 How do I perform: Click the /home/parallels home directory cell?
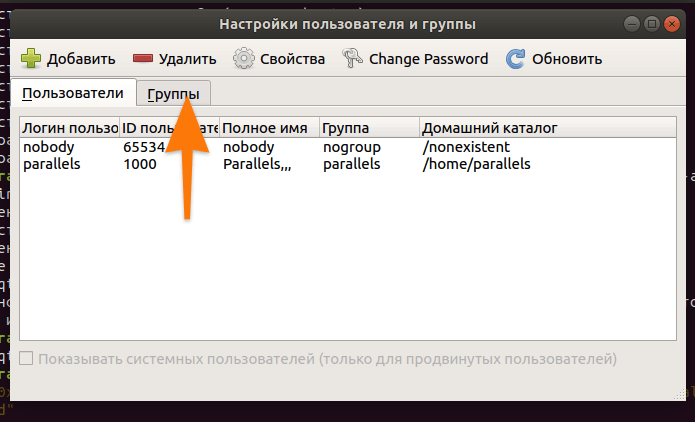pos(476,164)
